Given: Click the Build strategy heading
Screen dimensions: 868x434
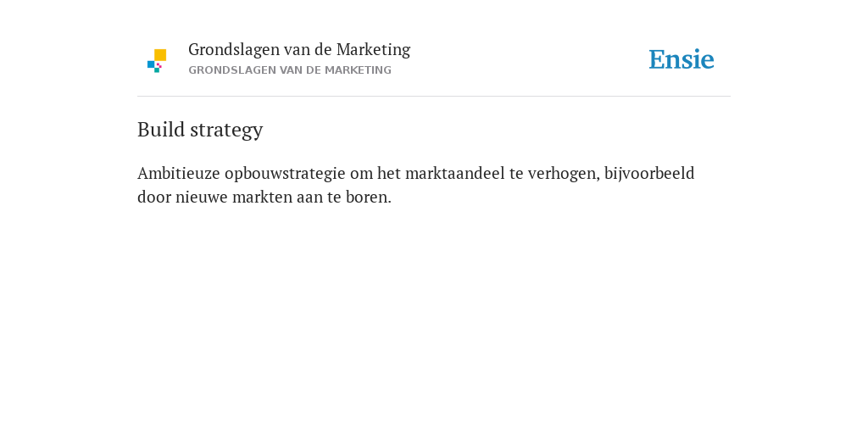Looking at the screenshot, I should [x=200, y=130].
